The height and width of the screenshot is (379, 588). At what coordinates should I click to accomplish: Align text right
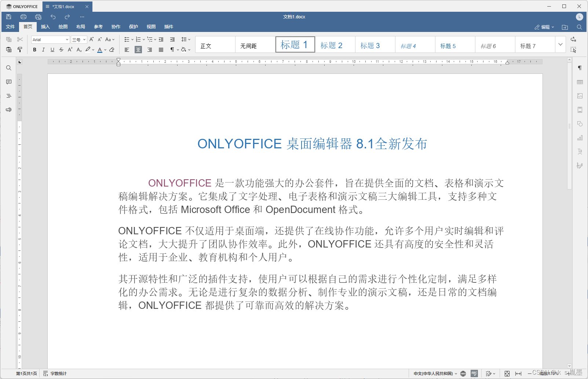150,50
